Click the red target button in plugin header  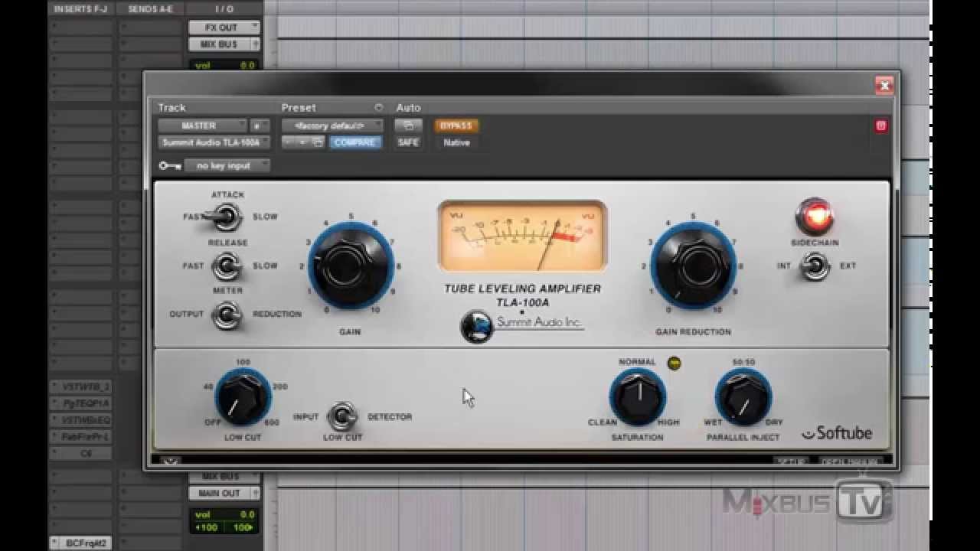click(x=880, y=126)
